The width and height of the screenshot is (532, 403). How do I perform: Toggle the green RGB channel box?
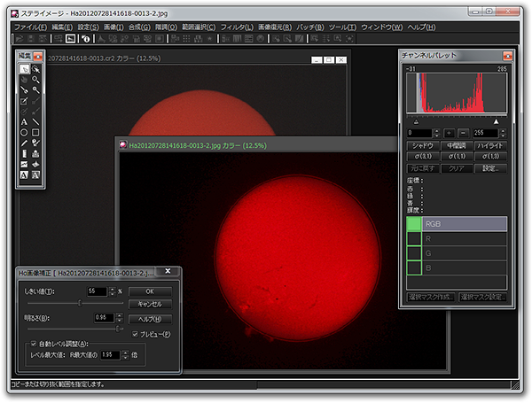click(414, 224)
